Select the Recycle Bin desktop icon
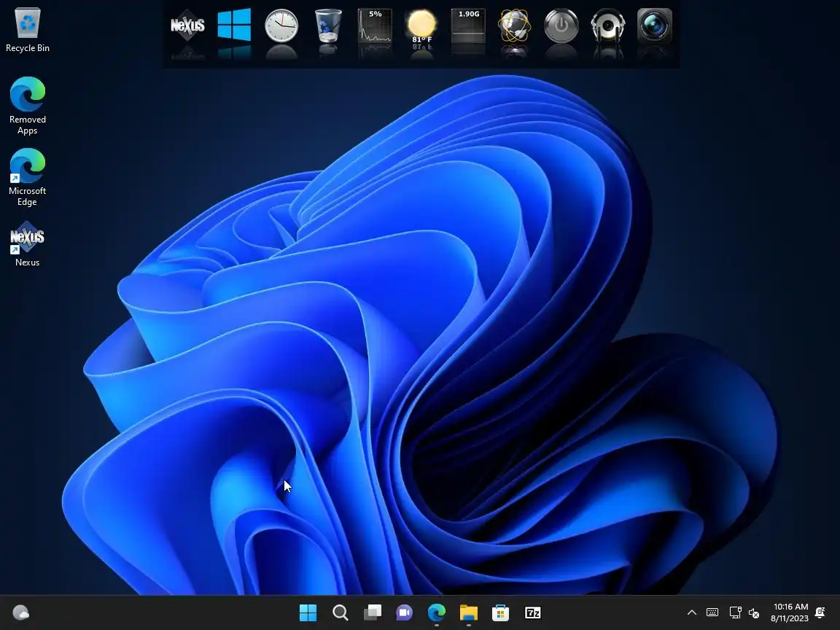Screen dimensions: 840x630 click(27, 30)
